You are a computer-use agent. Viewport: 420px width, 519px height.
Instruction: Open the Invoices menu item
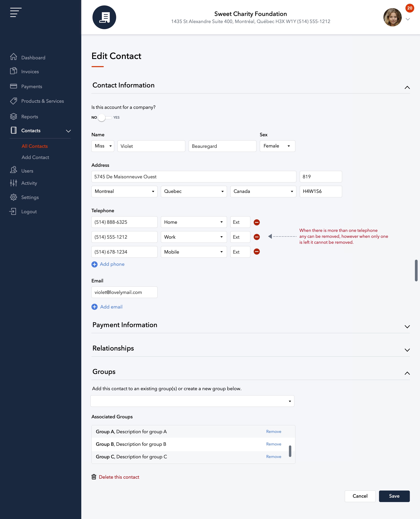pyautogui.click(x=30, y=72)
